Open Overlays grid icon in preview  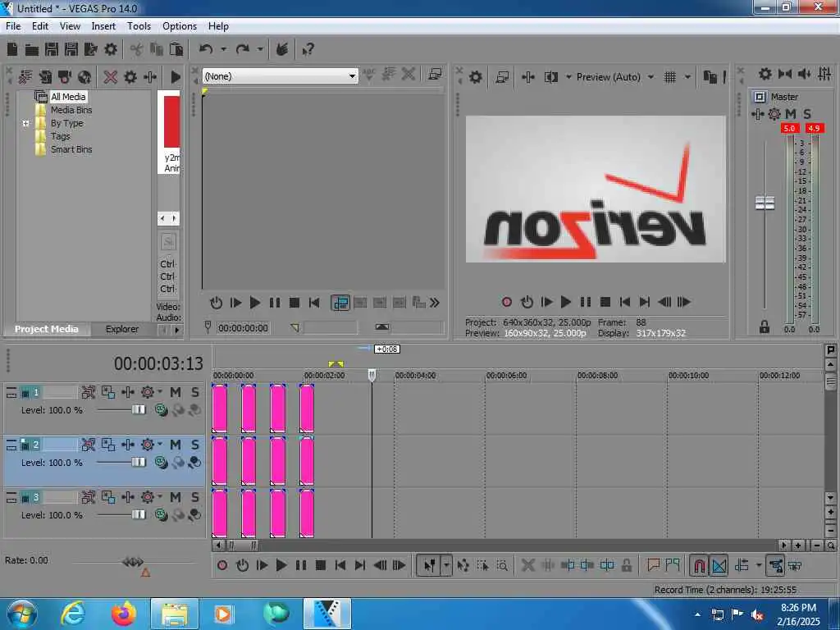click(x=669, y=77)
